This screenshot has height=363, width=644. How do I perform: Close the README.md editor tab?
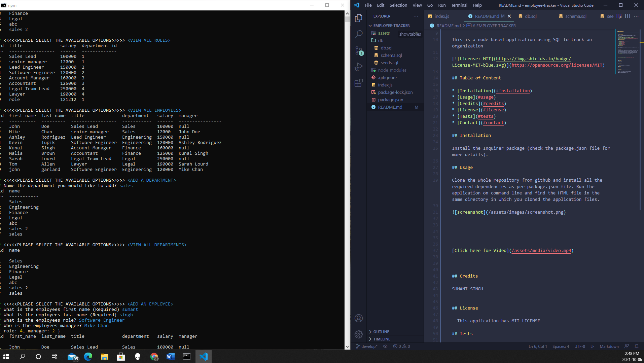509,16
